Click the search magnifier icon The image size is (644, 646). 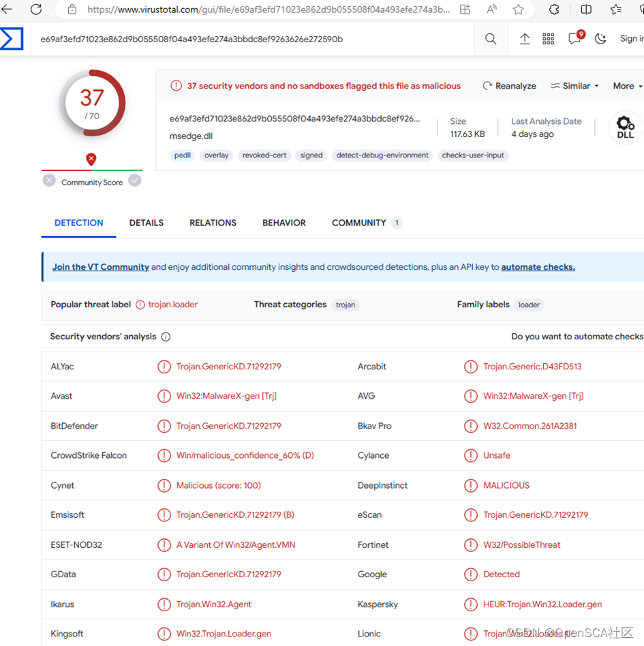(x=490, y=39)
